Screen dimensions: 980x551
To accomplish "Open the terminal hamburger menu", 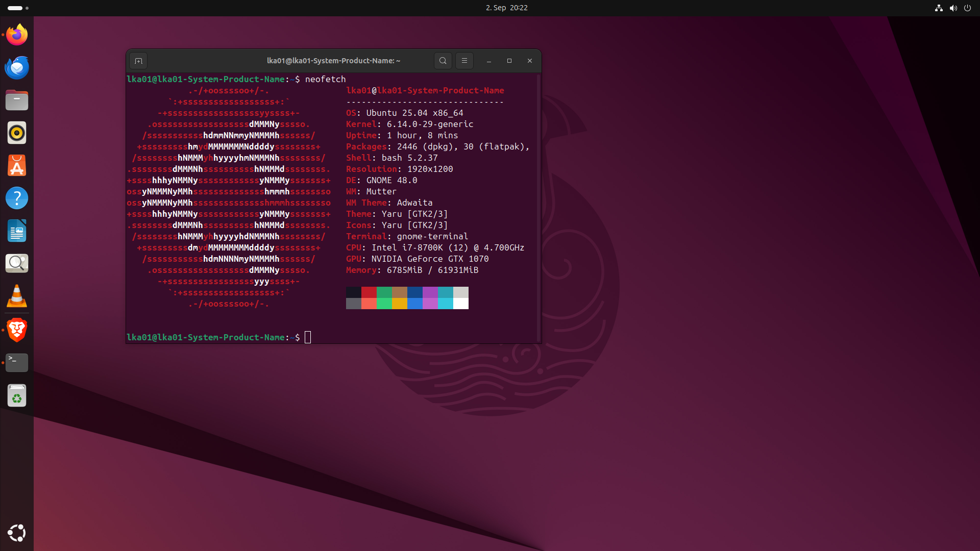I will [x=464, y=61].
